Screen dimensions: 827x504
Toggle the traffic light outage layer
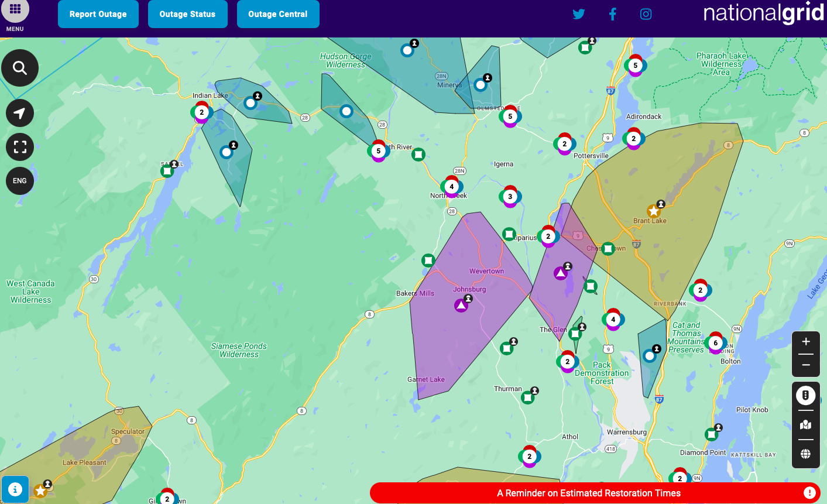pyautogui.click(x=806, y=396)
